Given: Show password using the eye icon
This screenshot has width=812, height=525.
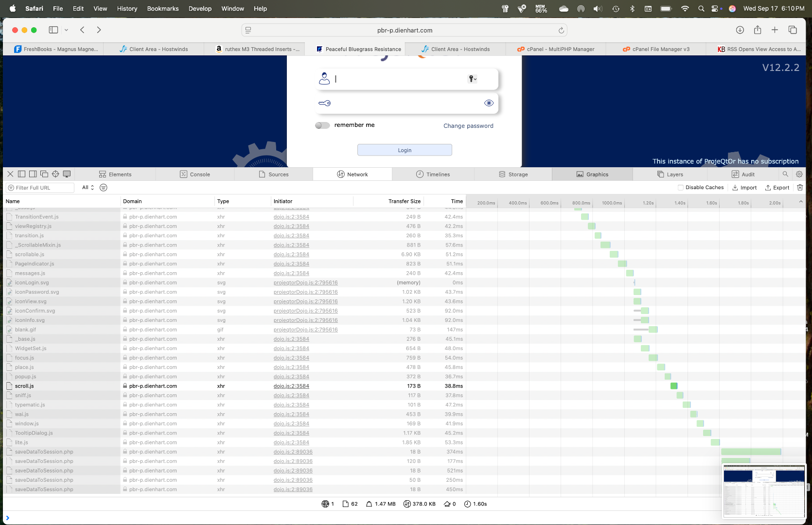Looking at the screenshot, I should pos(489,103).
